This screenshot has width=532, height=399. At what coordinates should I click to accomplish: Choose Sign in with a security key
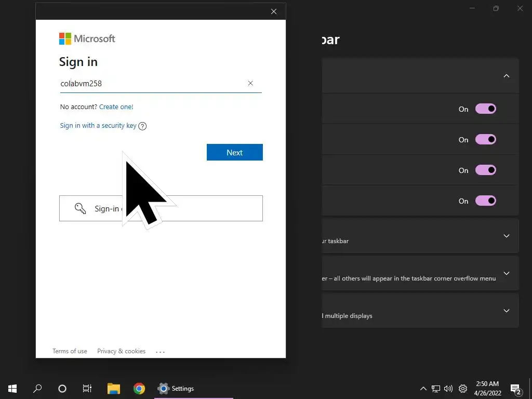coord(98,126)
